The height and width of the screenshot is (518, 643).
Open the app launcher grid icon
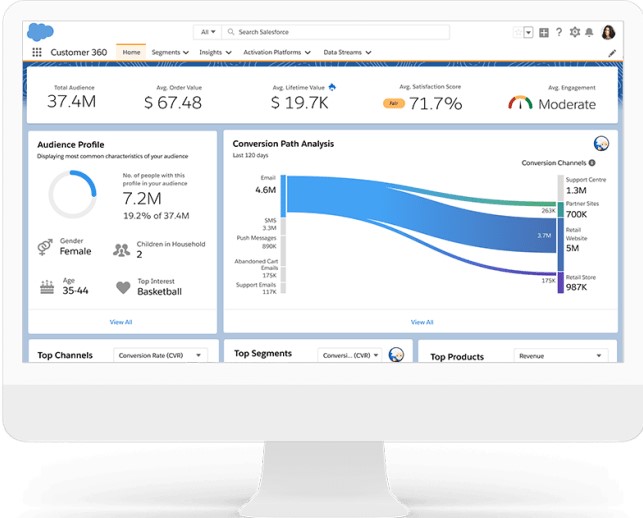(37, 52)
